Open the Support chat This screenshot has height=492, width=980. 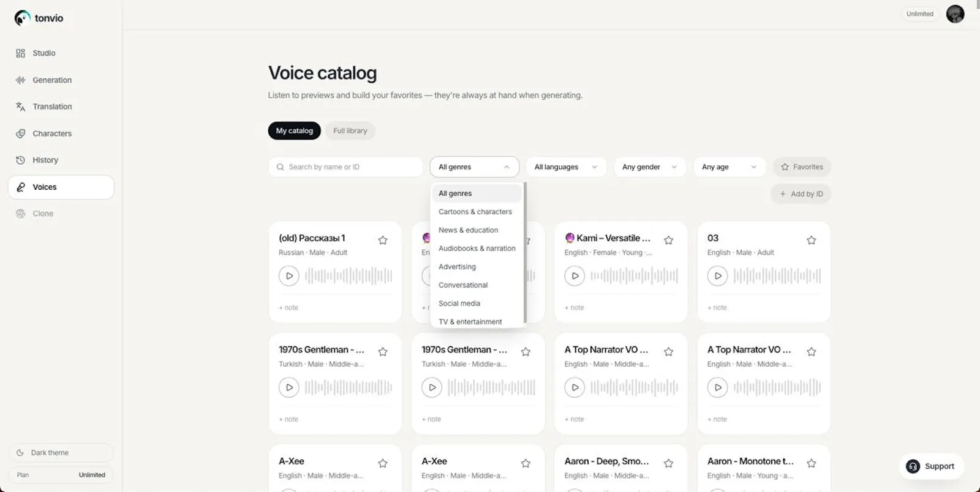click(x=931, y=466)
